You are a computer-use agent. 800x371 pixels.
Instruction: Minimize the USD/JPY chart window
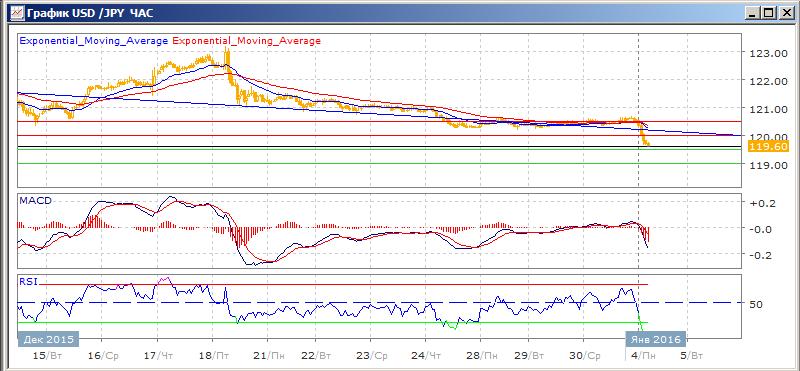753,13
